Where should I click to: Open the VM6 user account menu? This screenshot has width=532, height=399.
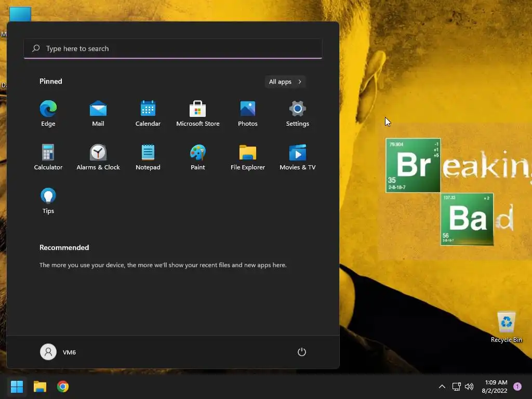pos(58,352)
